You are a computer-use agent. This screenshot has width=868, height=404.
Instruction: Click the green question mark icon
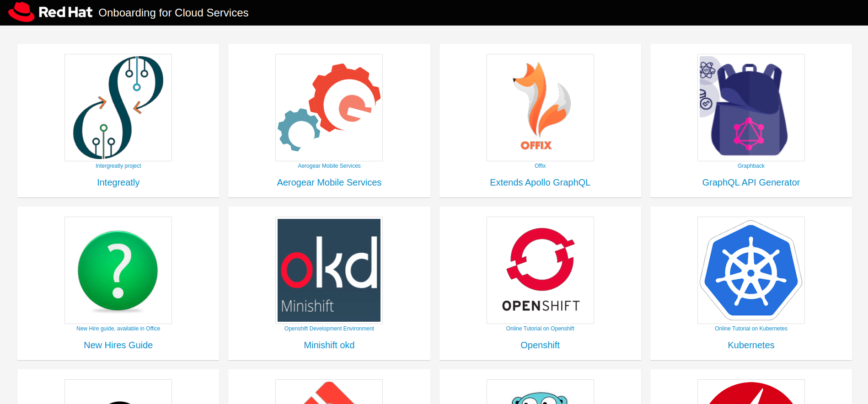tap(118, 270)
